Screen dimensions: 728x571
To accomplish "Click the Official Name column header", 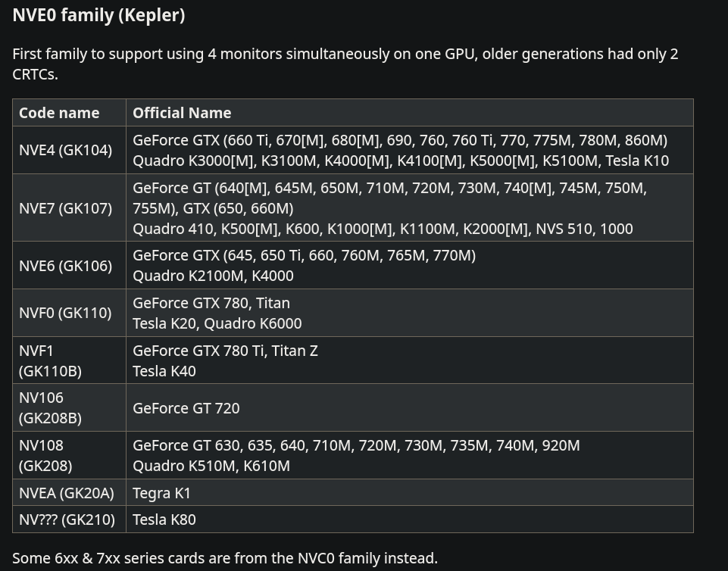I will [x=182, y=113].
